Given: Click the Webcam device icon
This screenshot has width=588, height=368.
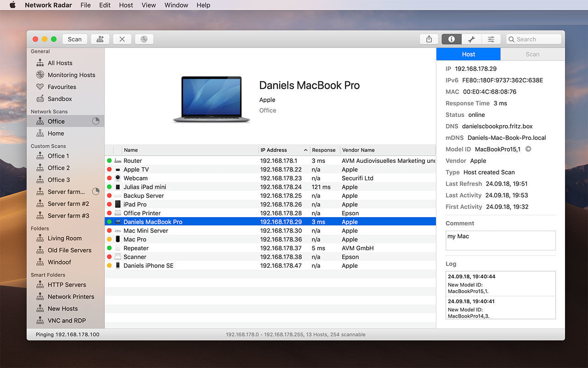Looking at the screenshot, I should [x=118, y=178].
